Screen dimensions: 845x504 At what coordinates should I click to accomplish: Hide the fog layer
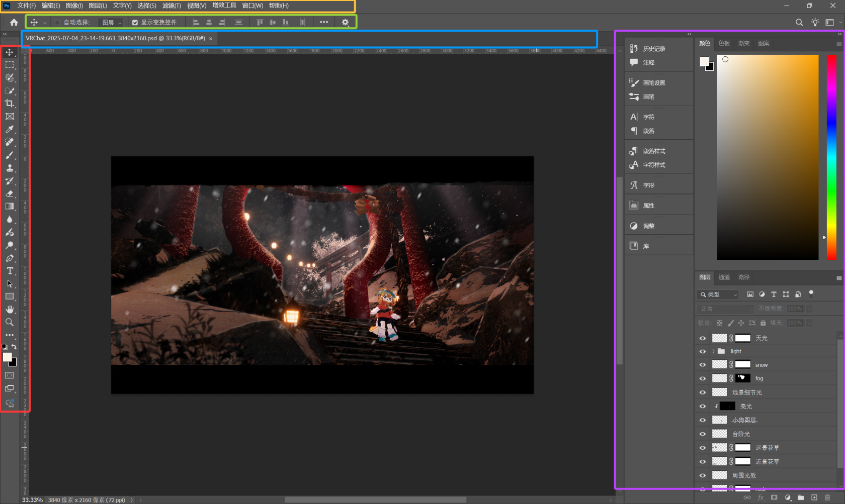[x=703, y=378]
